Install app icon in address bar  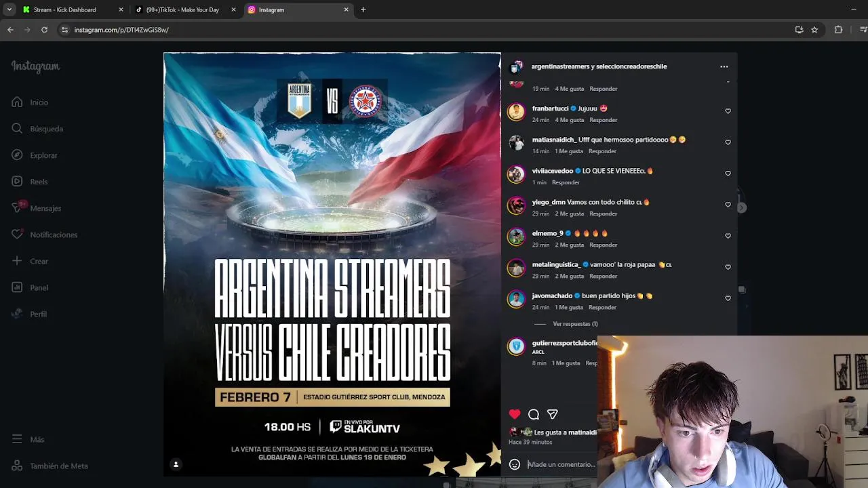pyautogui.click(x=799, y=30)
